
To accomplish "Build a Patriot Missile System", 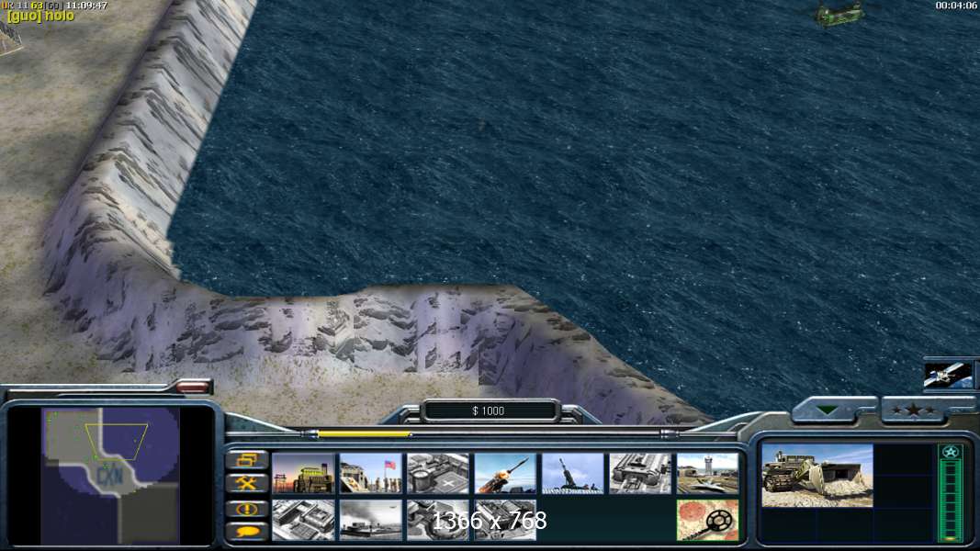I will (x=506, y=473).
